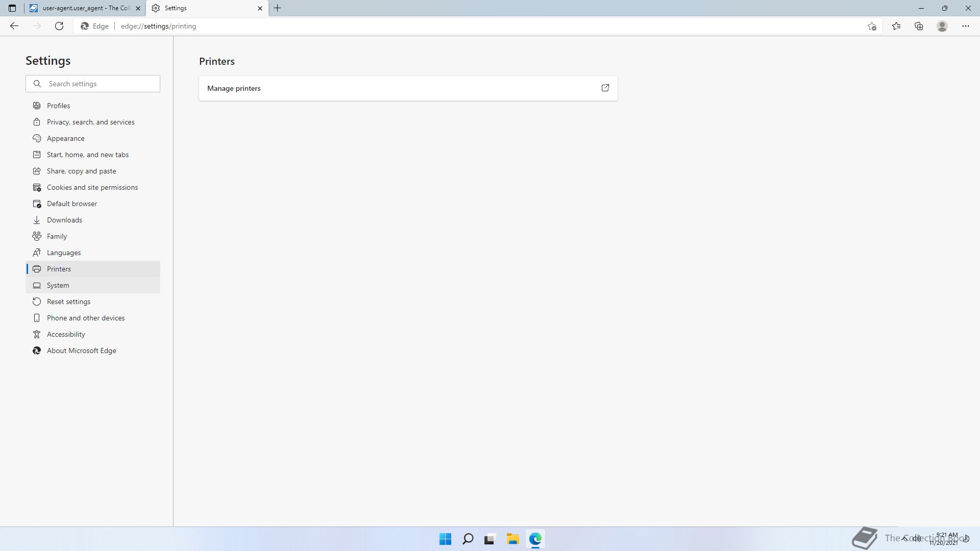Open the Settings and more ellipsis menu

[x=965, y=26]
